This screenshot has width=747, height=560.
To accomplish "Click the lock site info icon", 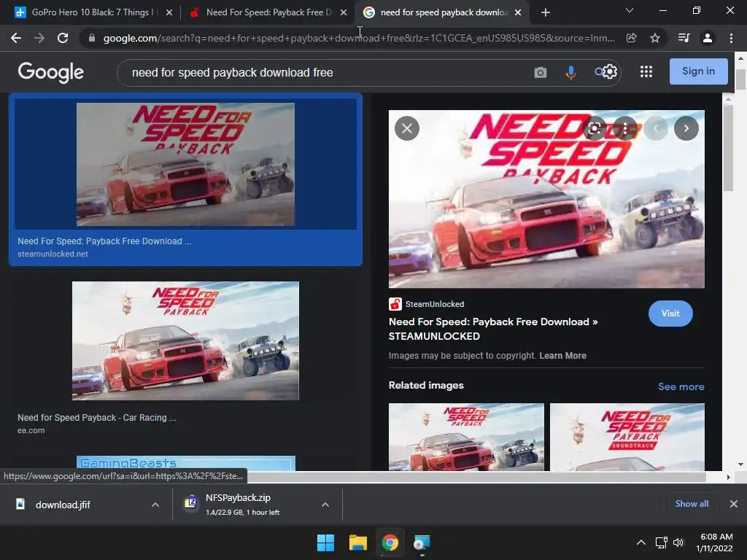I will coord(92,38).
